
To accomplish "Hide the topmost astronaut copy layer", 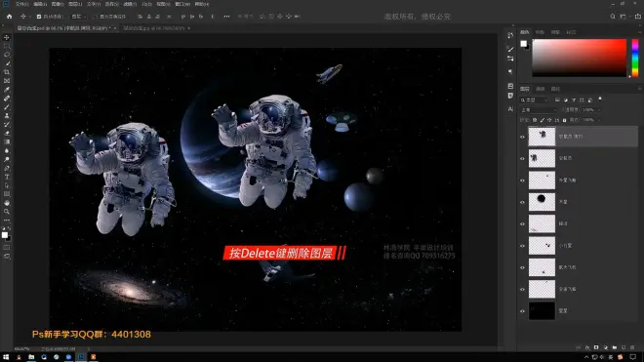I will click(522, 137).
